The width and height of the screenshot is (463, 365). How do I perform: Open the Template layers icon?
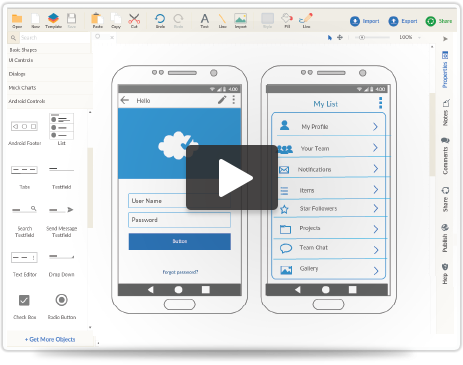tap(53, 18)
